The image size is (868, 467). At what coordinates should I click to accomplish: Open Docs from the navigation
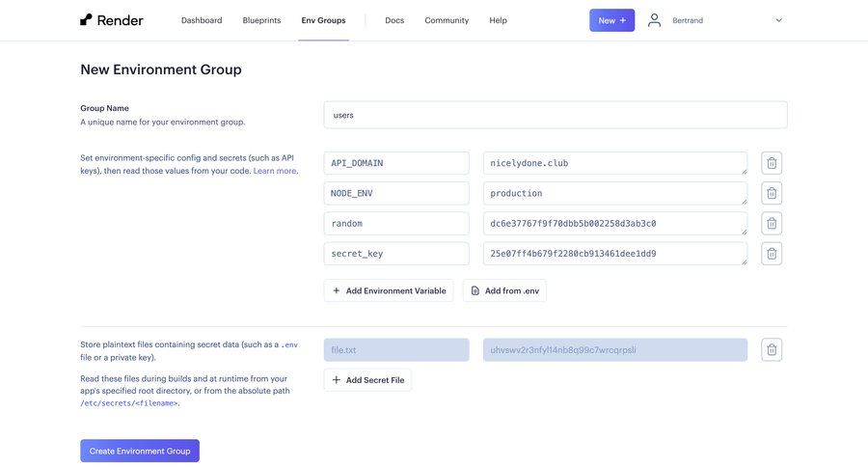(x=394, y=20)
